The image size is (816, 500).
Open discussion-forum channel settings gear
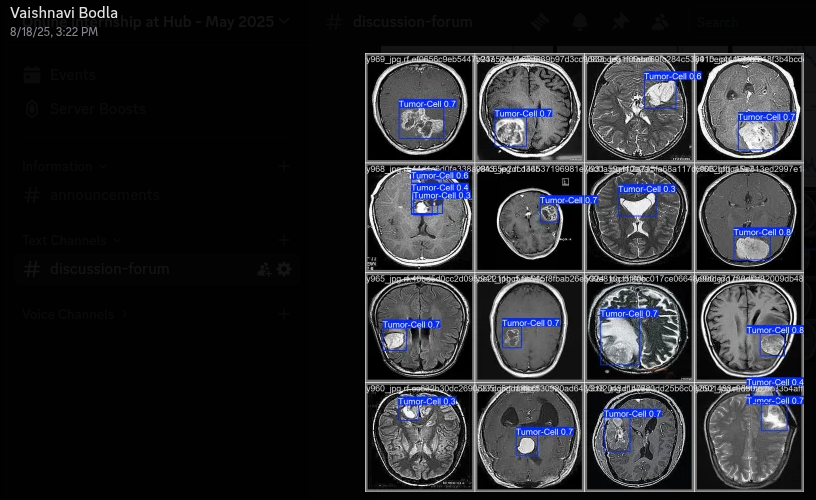[284, 269]
